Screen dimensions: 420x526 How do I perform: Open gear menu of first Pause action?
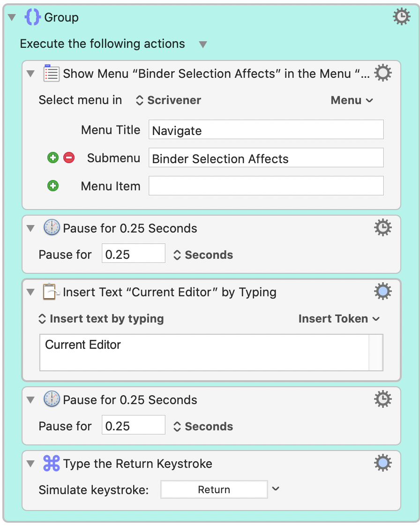pyautogui.click(x=383, y=227)
